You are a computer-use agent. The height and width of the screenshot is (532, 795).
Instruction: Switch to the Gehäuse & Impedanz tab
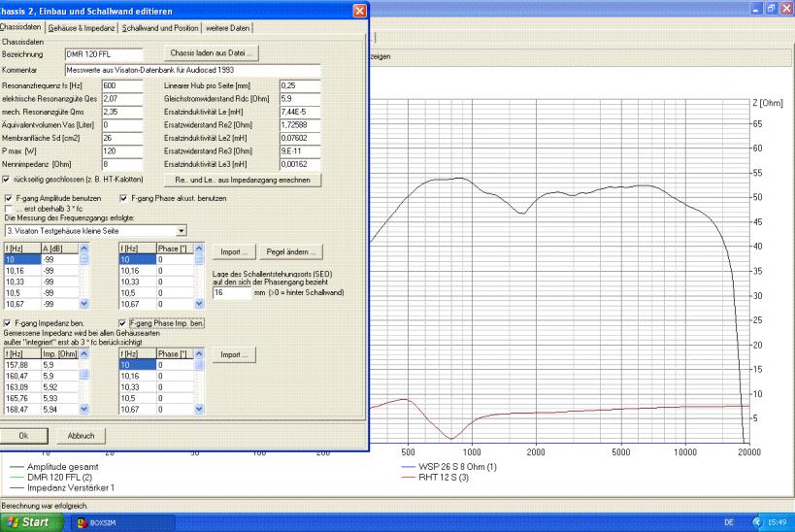(83, 28)
